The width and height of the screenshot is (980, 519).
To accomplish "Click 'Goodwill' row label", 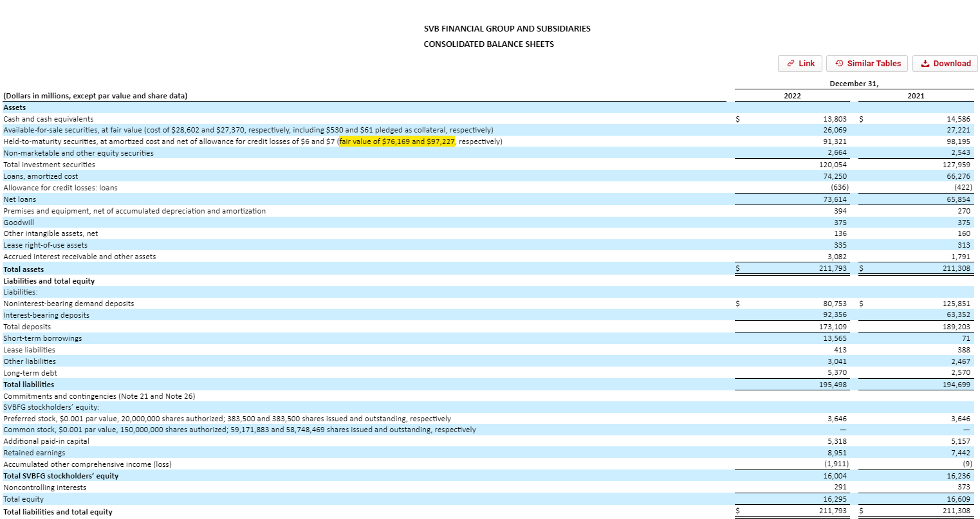I will (19, 223).
